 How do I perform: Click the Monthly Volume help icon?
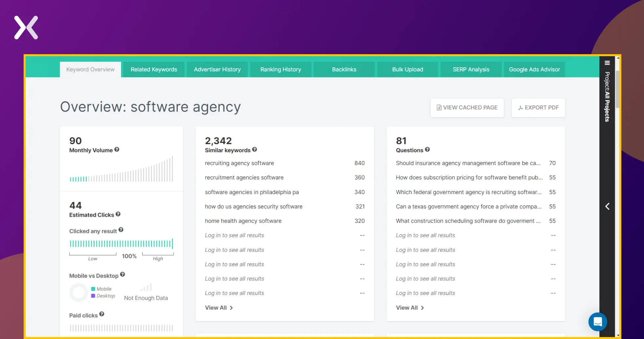point(117,150)
